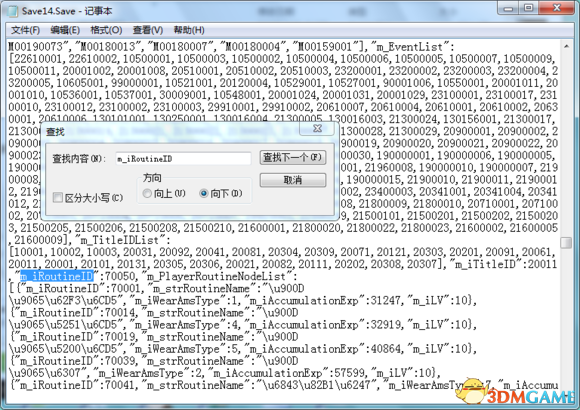Open the 帮助(H) menu
580x410 pixels.
[189, 30]
